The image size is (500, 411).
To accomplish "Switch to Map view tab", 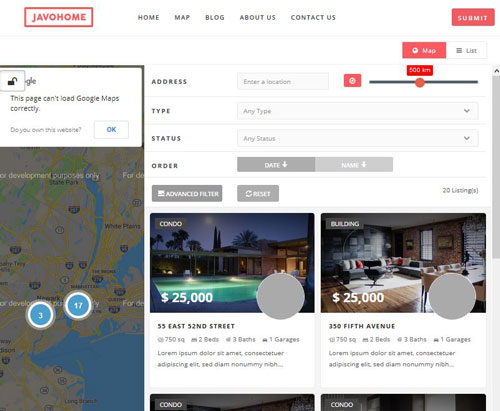I will pyautogui.click(x=424, y=50).
